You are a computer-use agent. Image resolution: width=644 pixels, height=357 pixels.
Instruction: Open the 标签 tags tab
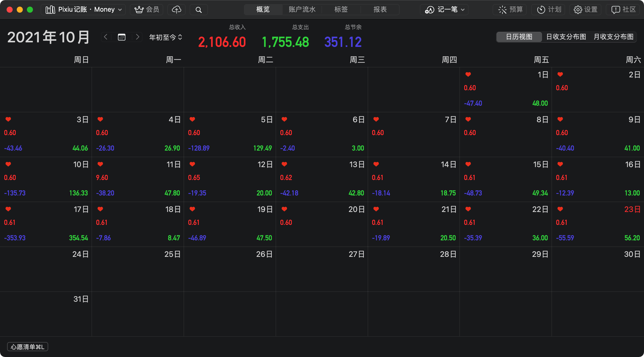point(341,10)
